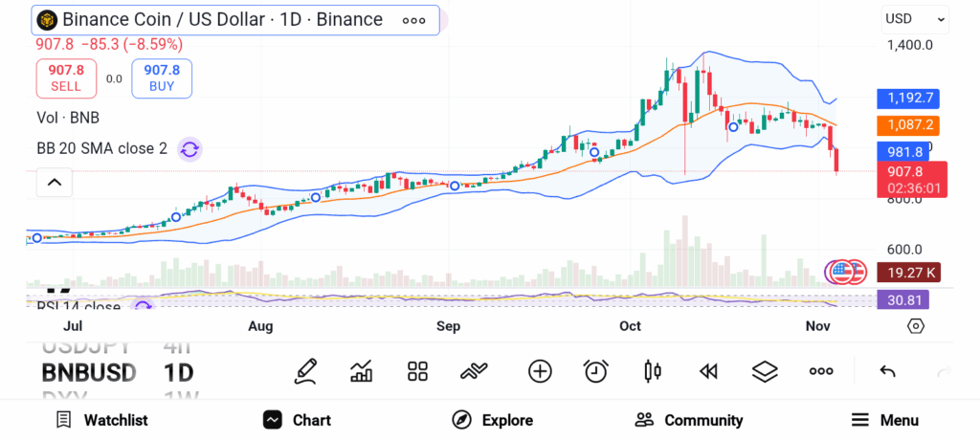Open chart settings hexagon icon on time axis

pos(916,326)
